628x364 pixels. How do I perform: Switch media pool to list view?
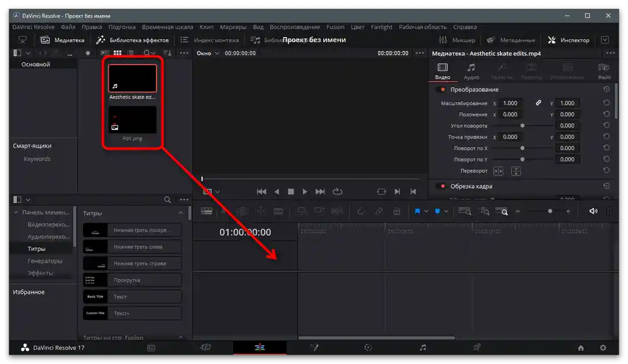tap(130, 53)
